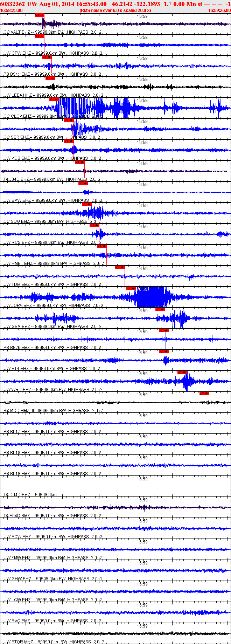Click the UW.FMW EHZ station label
231x644 pixels.
(17, 558)
